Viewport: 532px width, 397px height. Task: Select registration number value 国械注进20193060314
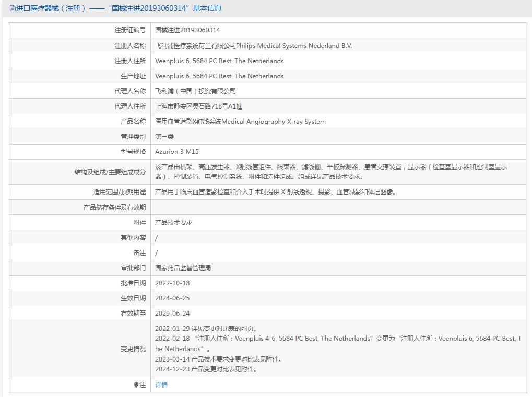click(x=187, y=30)
